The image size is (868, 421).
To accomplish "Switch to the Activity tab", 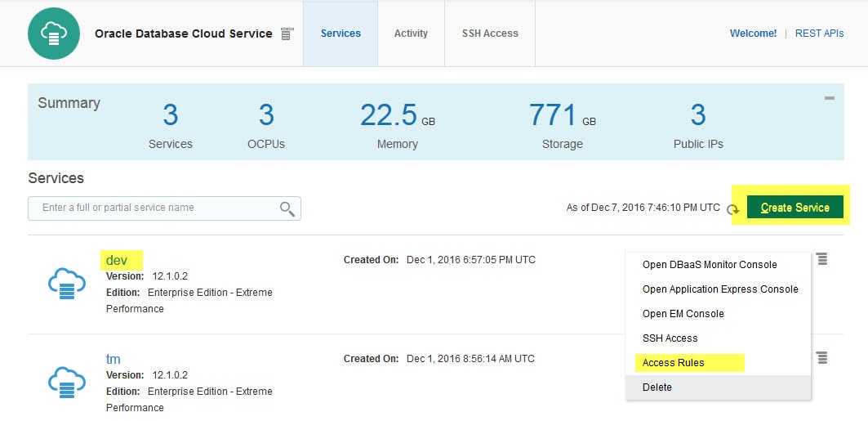I will point(411,34).
